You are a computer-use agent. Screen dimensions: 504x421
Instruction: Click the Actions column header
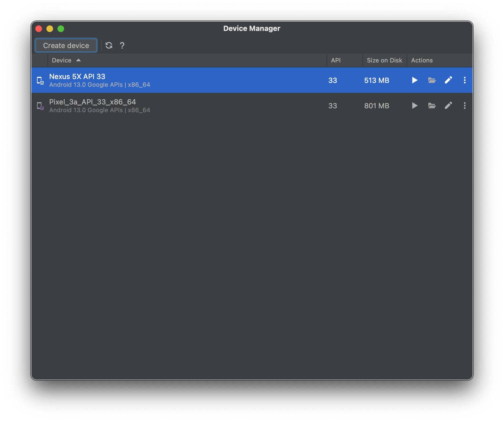pyautogui.click(x=422, y=60)
